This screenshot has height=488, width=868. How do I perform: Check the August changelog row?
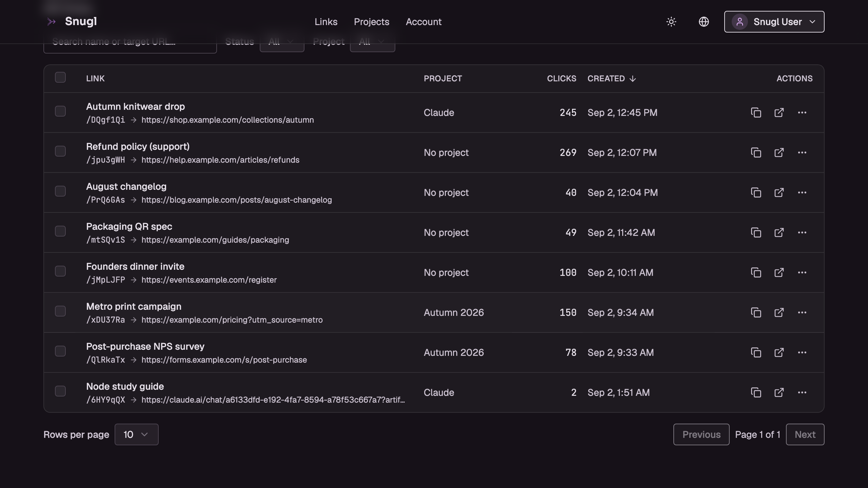60,191
